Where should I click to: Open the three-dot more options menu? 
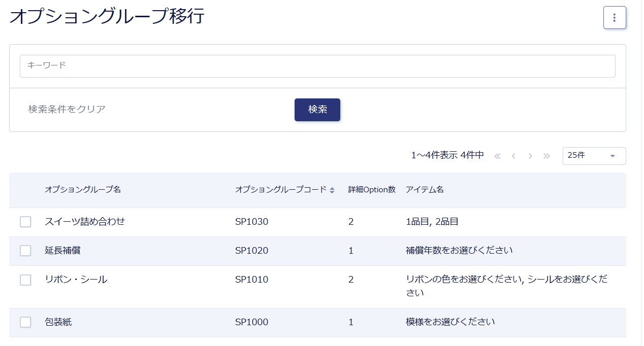[614, 18]
